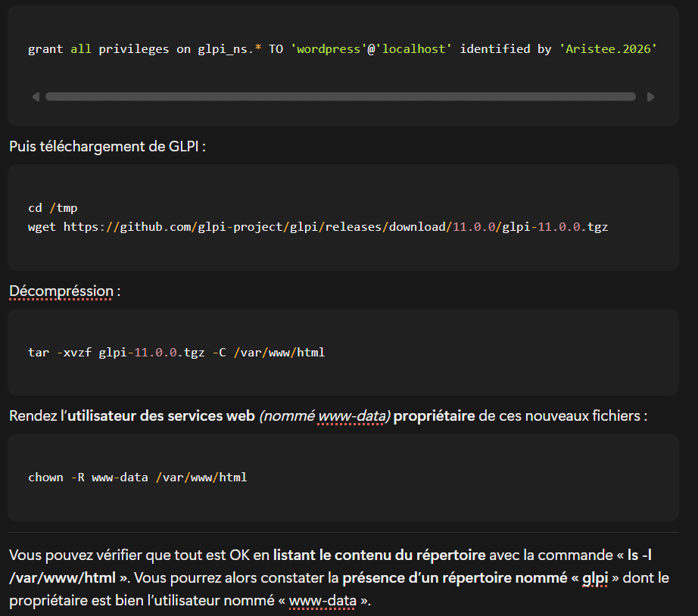698x616 pixels.
Task: Click bold "listant le contenu du répertoire" text
Action: [x=379, y=555]
